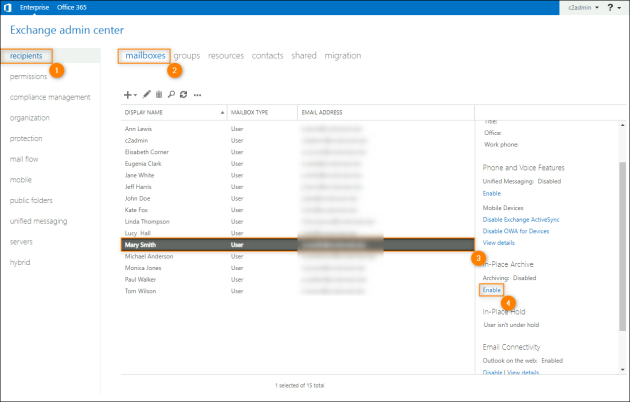
Task: Add a new mailbox with plus icon
Action: coord(127,95)
